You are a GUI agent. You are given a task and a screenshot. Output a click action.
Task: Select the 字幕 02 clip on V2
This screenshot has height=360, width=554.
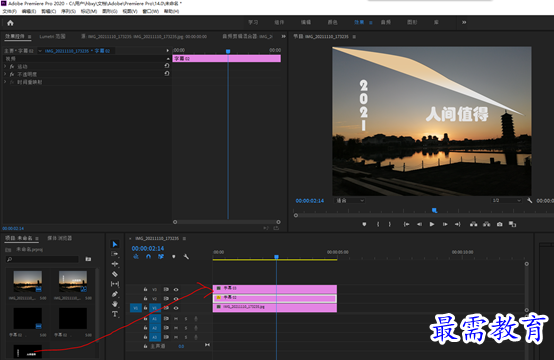point(275,298)
